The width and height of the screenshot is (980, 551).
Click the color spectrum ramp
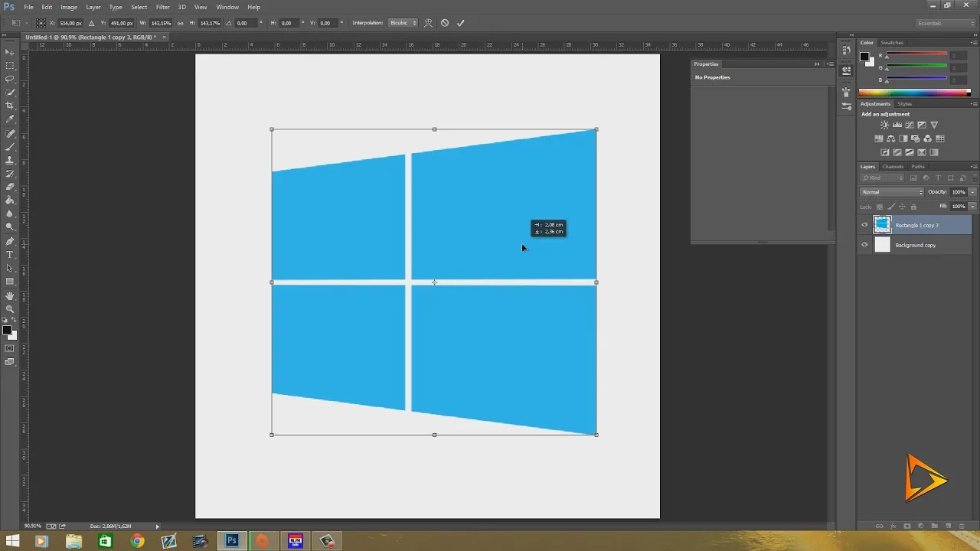pyautogui.click(x=914, y=93)
